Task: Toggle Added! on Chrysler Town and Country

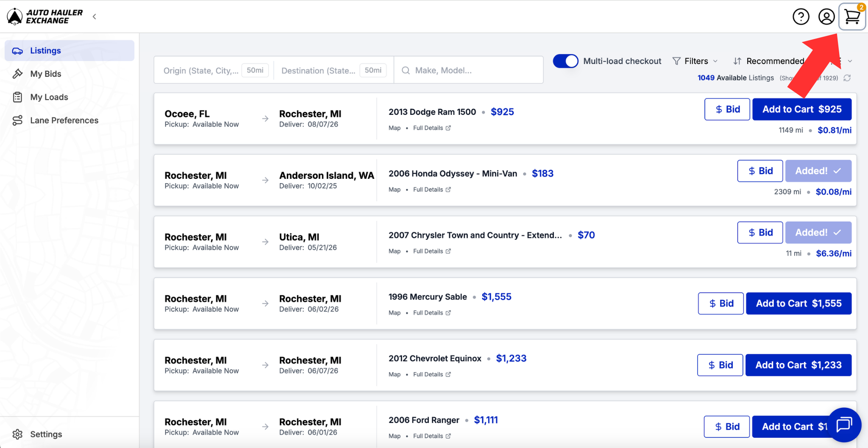Action: [x=818, y=232]
